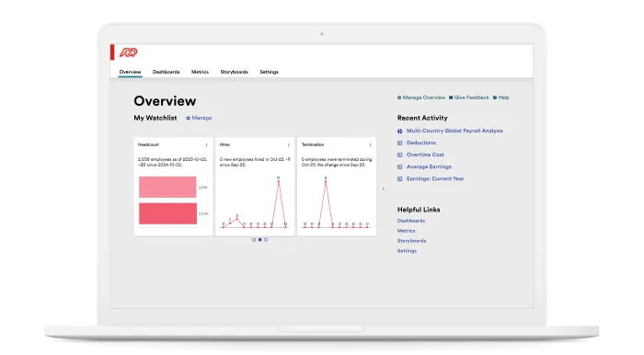Click the gear icon beside Manage
The height and width of the screenshot is (355, 644).
(188, 119)
